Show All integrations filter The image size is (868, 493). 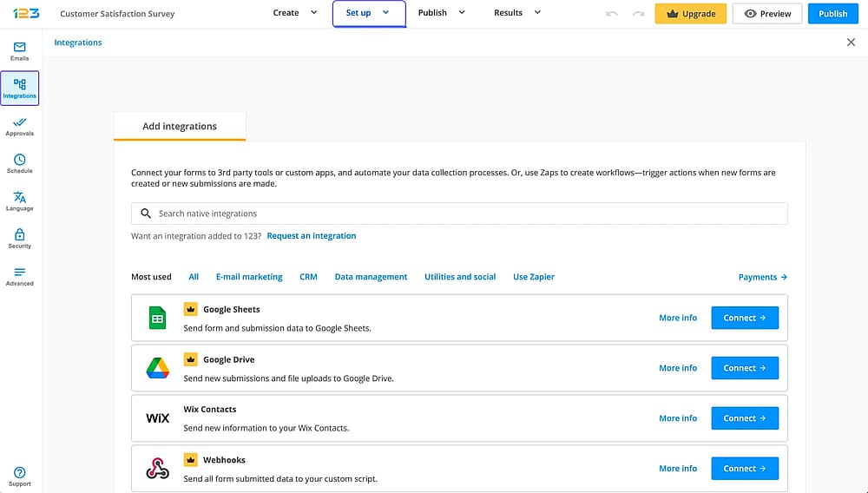194,277
